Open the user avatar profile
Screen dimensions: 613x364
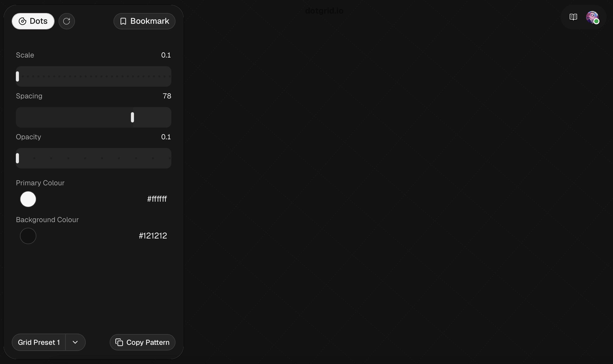click(x=592, y=17)
